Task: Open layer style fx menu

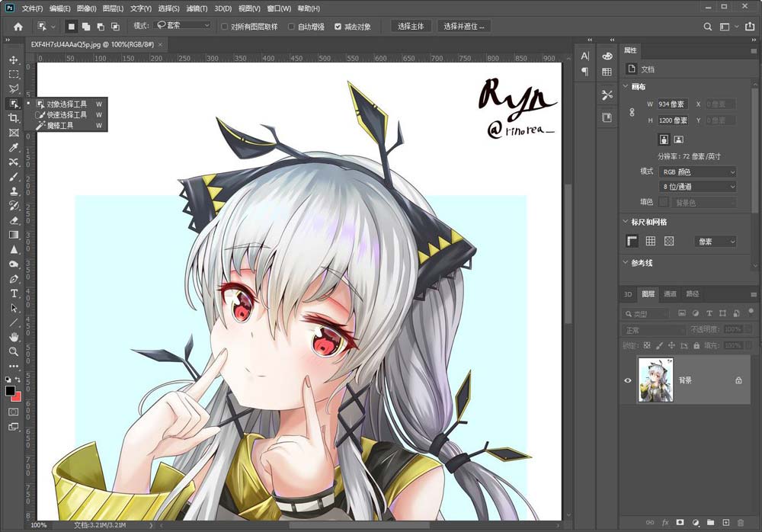Action: click(x=664, y=522)
